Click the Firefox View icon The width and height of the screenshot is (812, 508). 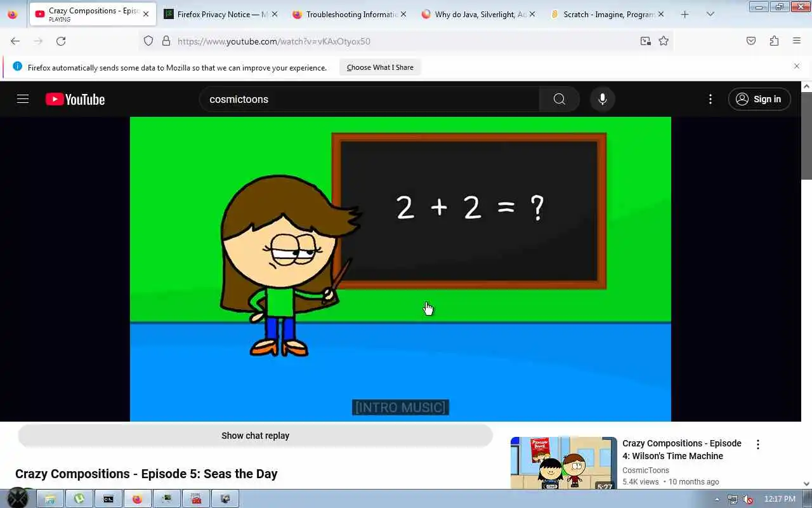pyautogui.click(x=13, y=14)
